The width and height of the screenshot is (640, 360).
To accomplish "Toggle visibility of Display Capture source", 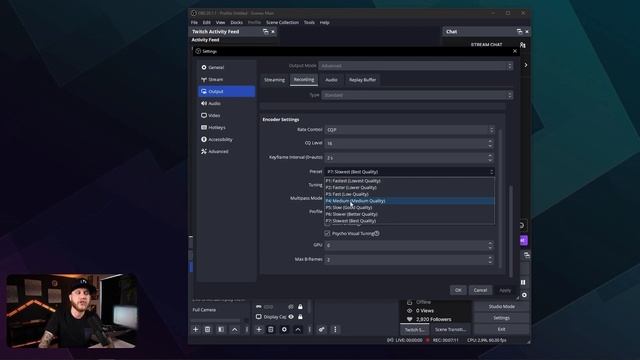I will [291, 317].
